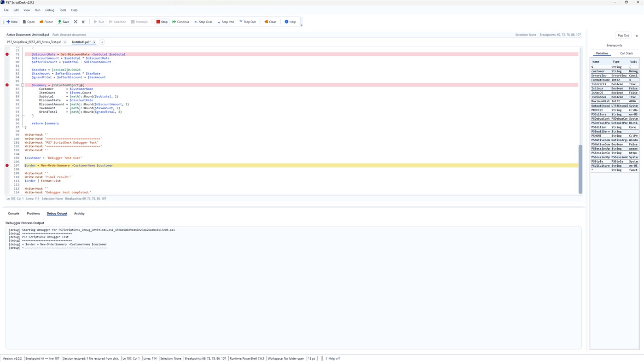Select the PSEdition variable row

[x=615, y=127]
